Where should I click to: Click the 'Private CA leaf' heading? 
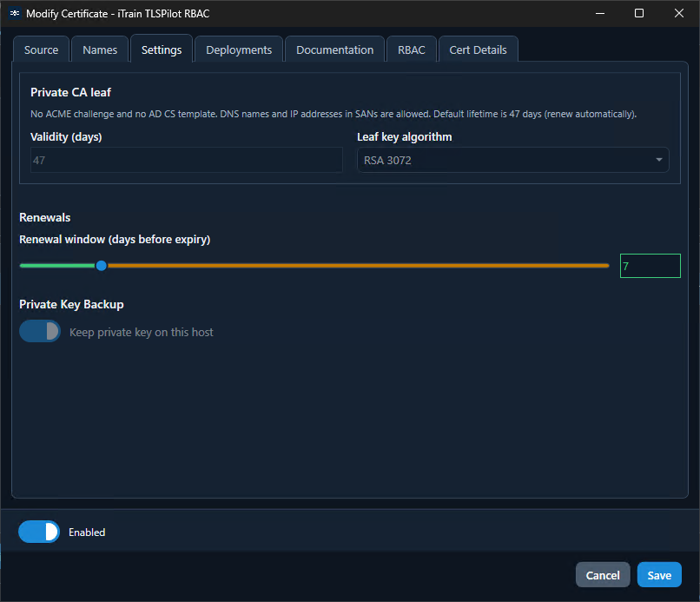(x=70, y=92)
